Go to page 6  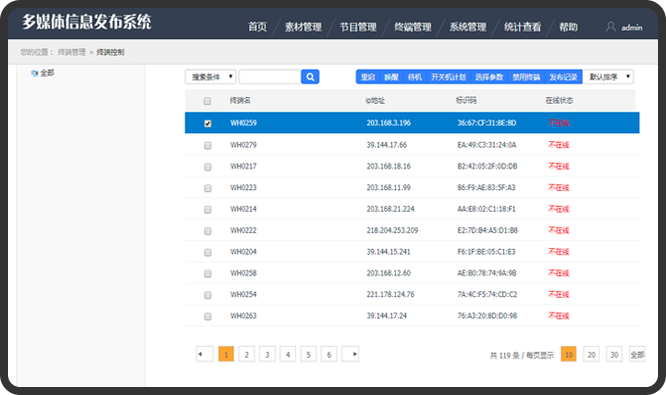[x=329, y=354]
